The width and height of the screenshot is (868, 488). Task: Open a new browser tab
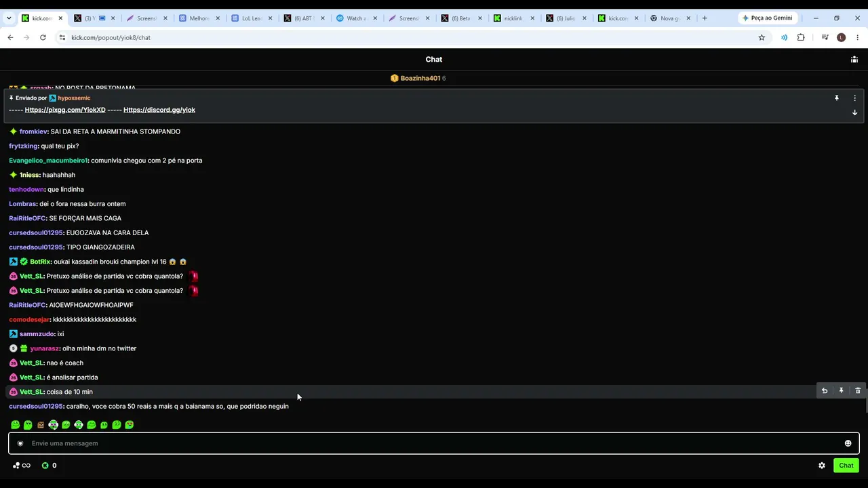click(x=705, y=18)
